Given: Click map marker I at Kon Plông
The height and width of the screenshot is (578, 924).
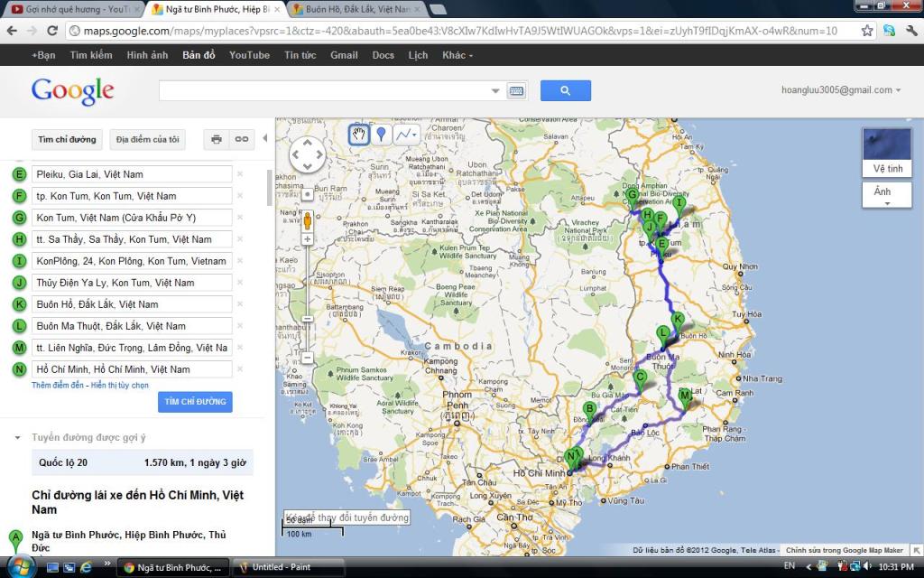Looking at the screenshot, I should pos(679,206).
